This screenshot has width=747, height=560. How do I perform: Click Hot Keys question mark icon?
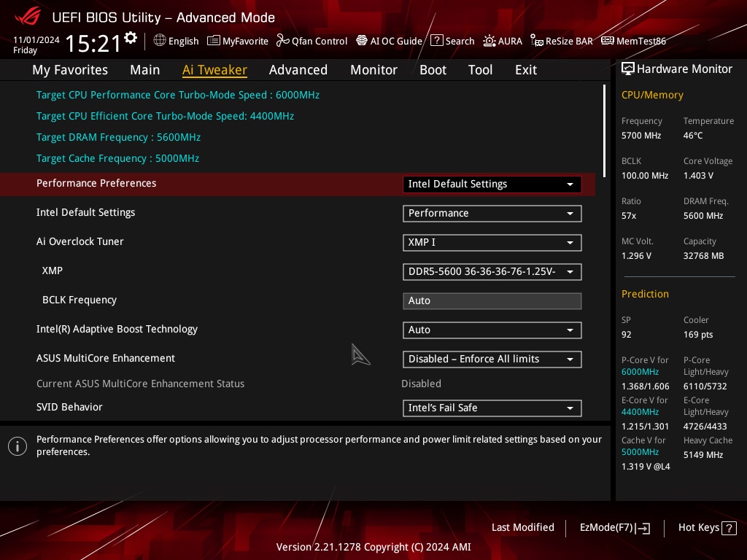729,528
